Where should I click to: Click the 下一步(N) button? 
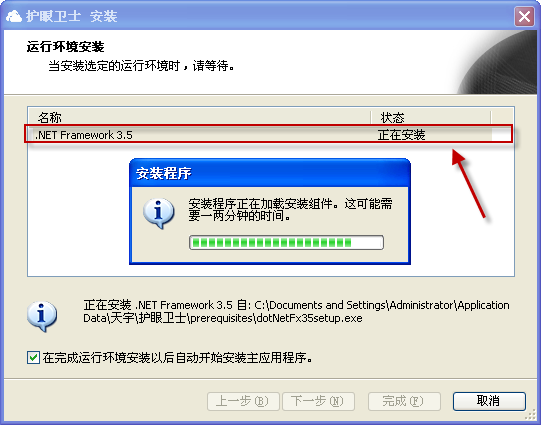(318, 401)
